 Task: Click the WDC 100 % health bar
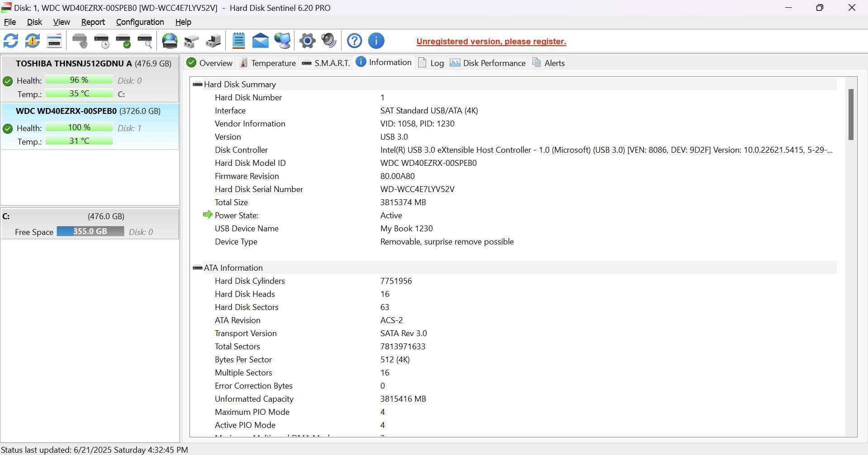79,127
